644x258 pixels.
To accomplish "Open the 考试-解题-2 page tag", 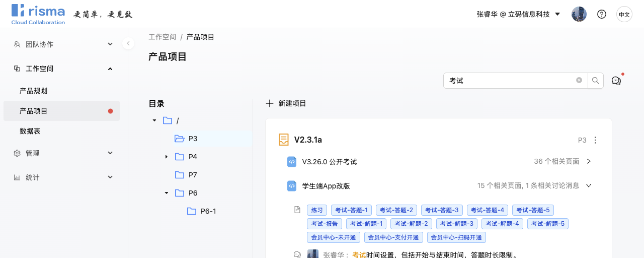I will pyautogui.click(x=411, y=224).
